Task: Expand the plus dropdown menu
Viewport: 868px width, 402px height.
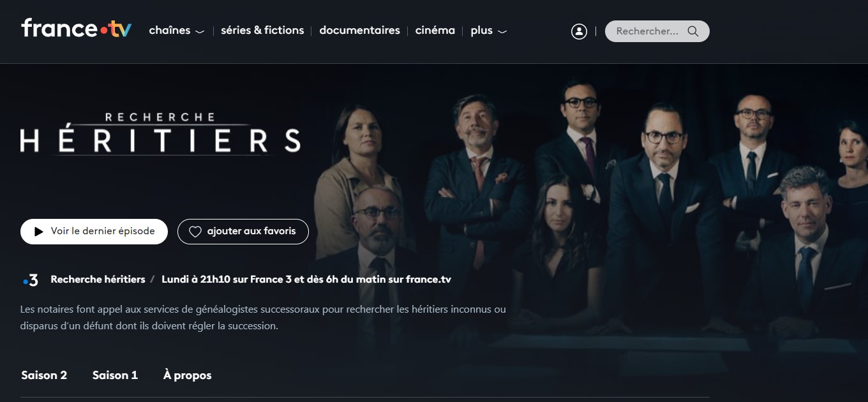Action: tap(489, 31)
